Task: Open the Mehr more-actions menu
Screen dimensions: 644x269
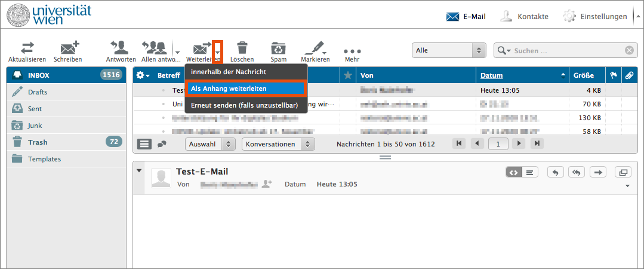Action: 352,51
